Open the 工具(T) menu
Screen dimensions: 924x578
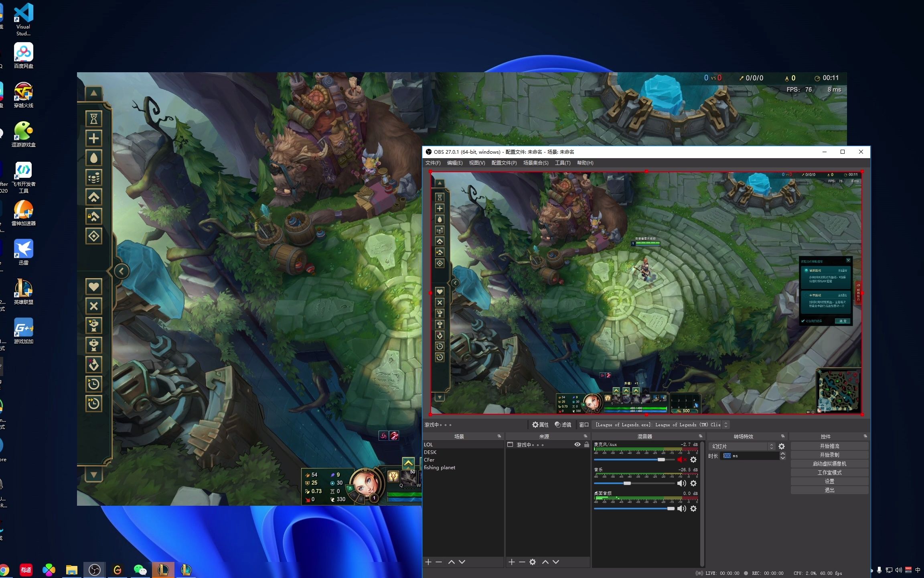pos(562,163)
